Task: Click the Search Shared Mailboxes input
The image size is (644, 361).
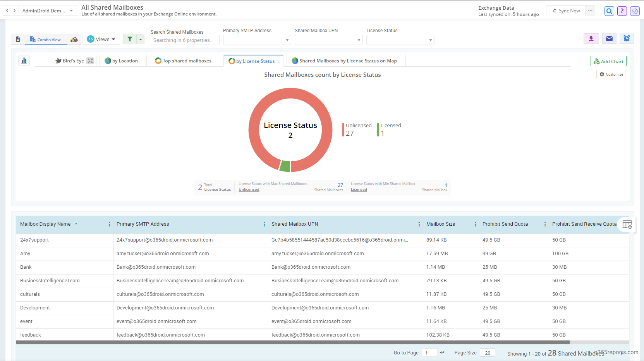Action: pyautogui.click(x=185, y=40)
